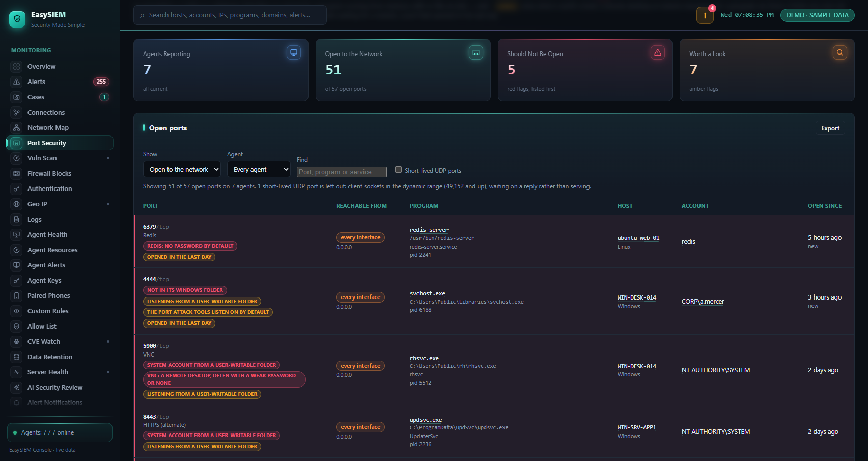Click the Allow List shield icon
The height and width of the screenshot is (461, 868).
(17, 327)
